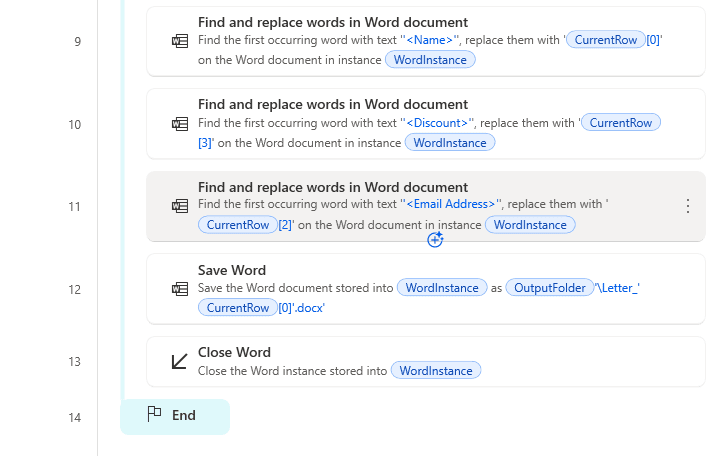Click line number 11

coord(75,207)
